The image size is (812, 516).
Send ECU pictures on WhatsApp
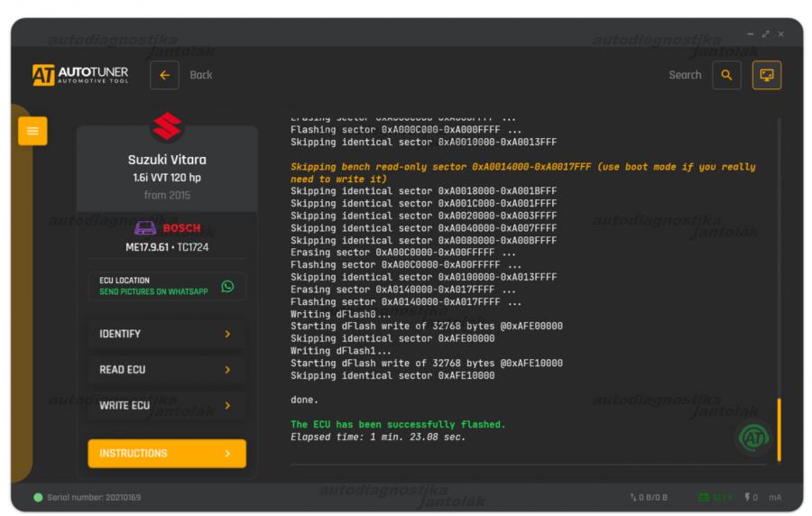tap(167, 286)
